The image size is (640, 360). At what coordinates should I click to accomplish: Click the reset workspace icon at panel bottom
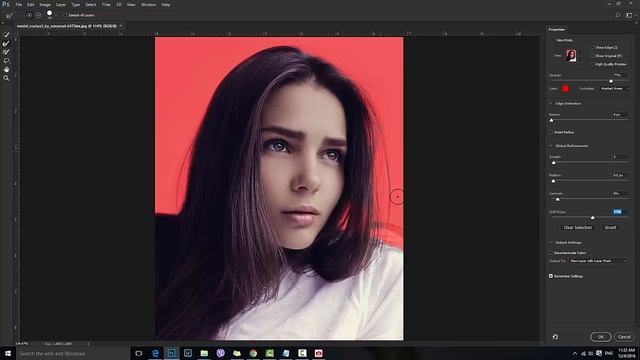[x=555, y=337]
